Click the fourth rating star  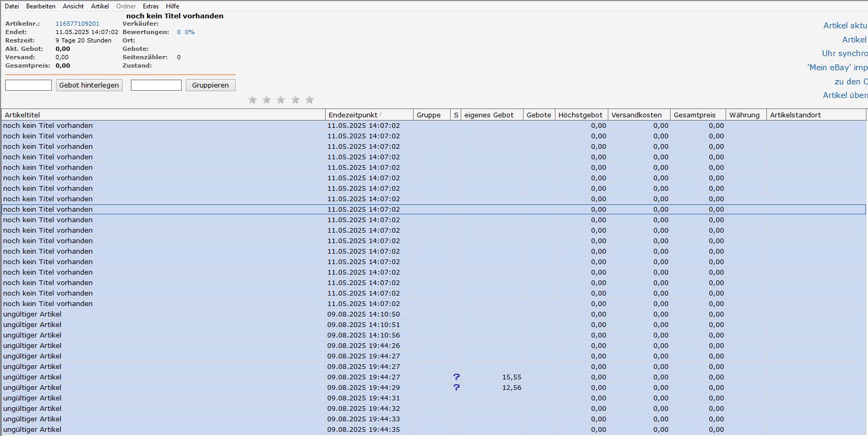point(295,100)
